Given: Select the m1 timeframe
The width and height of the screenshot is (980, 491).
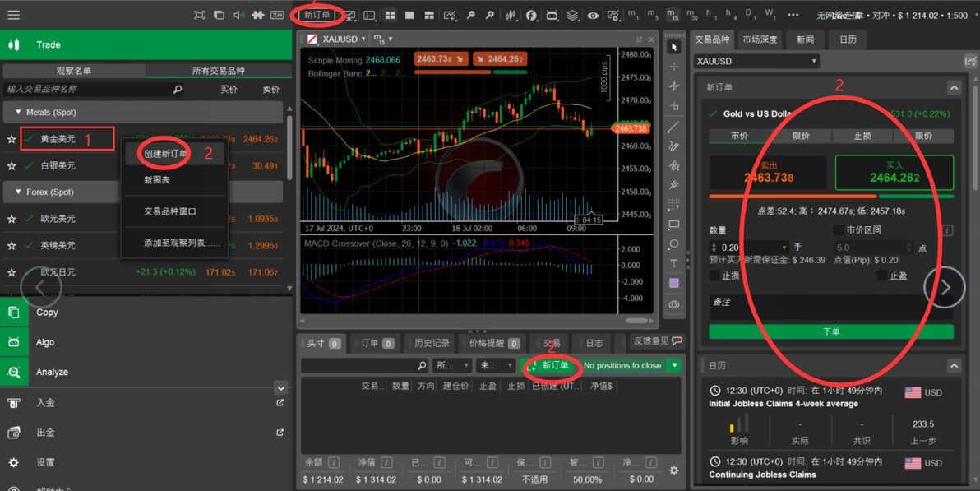Looking at the screenshot, I should (632, 14).
